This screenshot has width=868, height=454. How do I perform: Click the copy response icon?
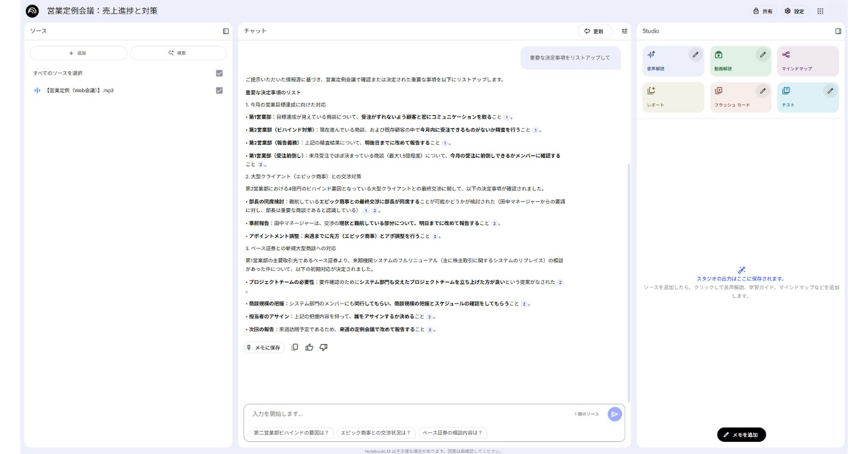click(295, 348)
